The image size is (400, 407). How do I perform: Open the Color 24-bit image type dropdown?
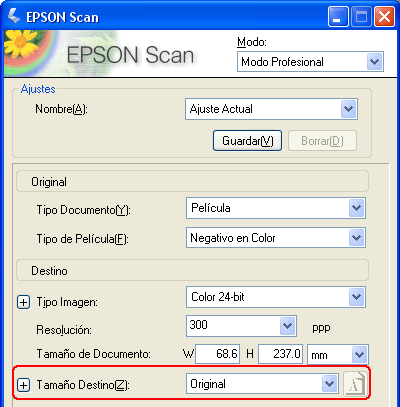pos(276,297)
